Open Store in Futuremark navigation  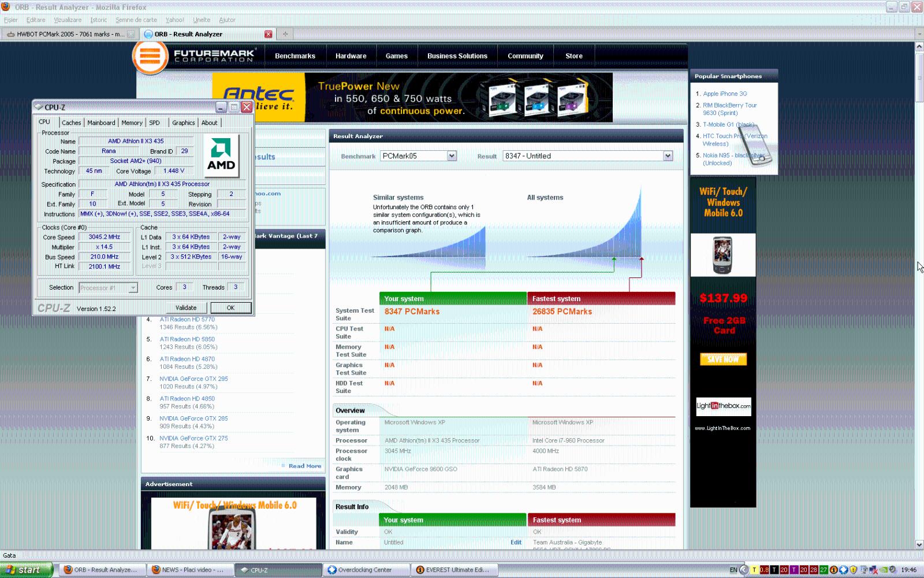pos(573,56)
